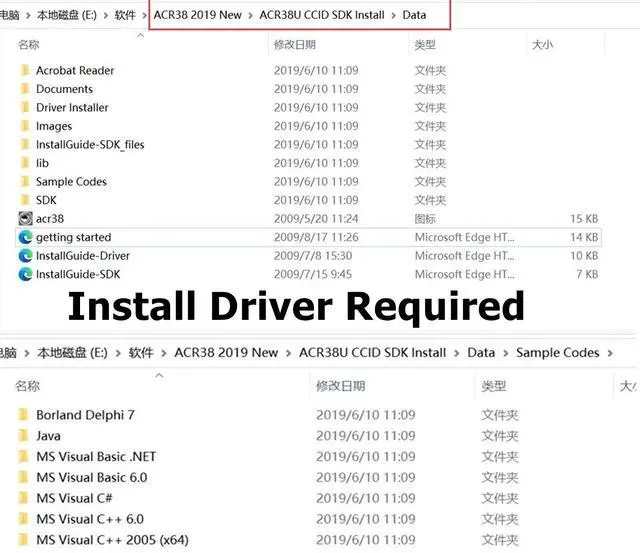Open the Java sample codes folder icon
The image size is (640, 553).
pos(25,436)
